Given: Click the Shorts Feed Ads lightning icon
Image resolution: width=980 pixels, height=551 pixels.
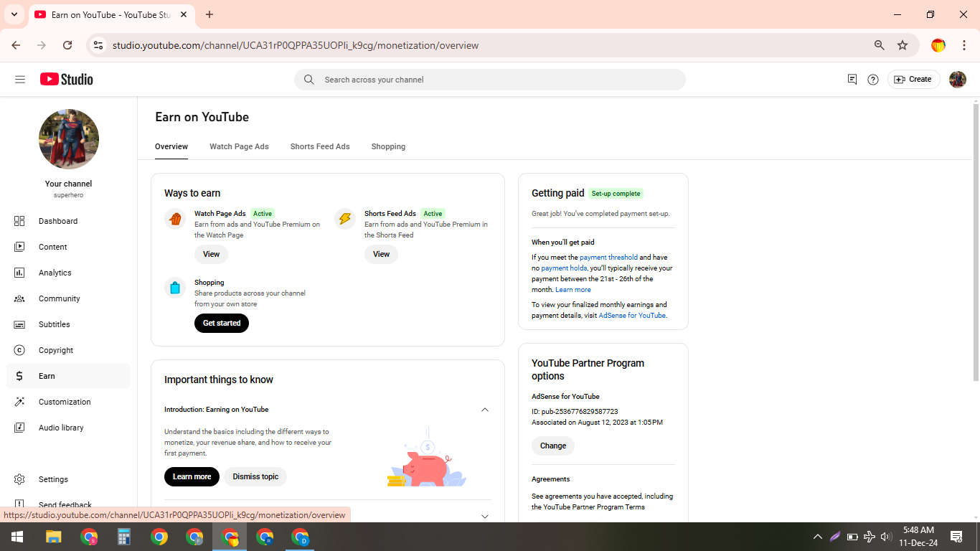Looking at the screenshot, I should [345, 219].
